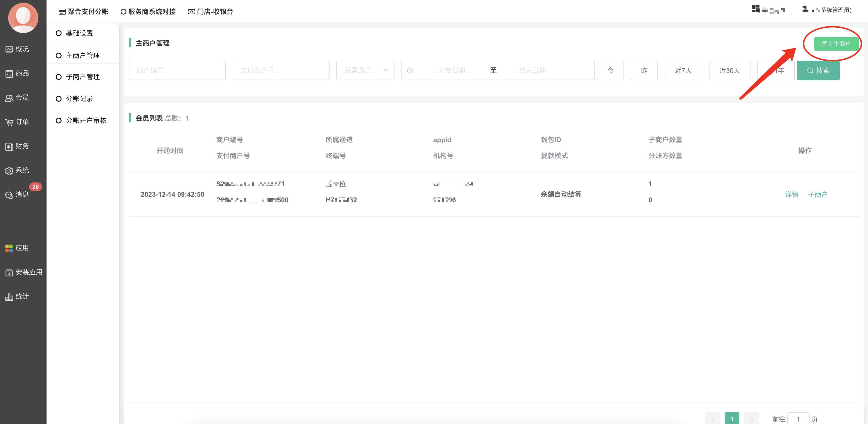This screenshot has height=424, width=868.
Task: Expand the 所属通道 dropdown
Action: (365, 71)
